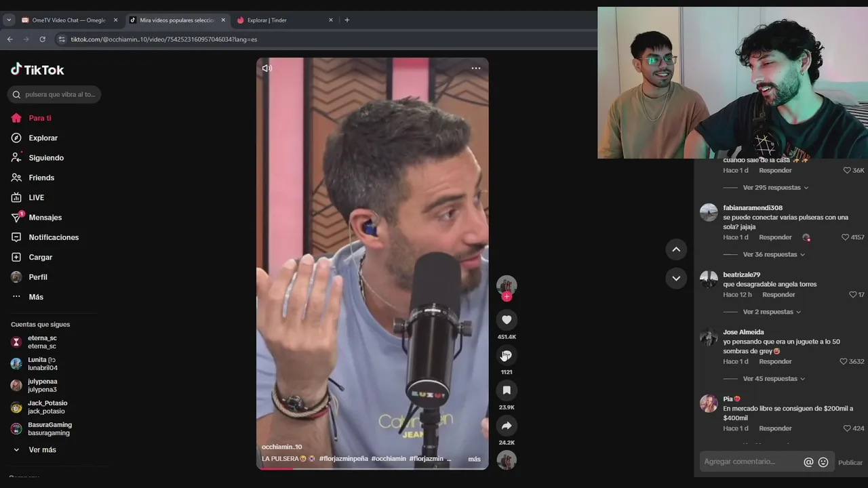This screenshot has height=488, width=868.
Task: View site information icon in address bar
Action: click(x=62, y=39)
